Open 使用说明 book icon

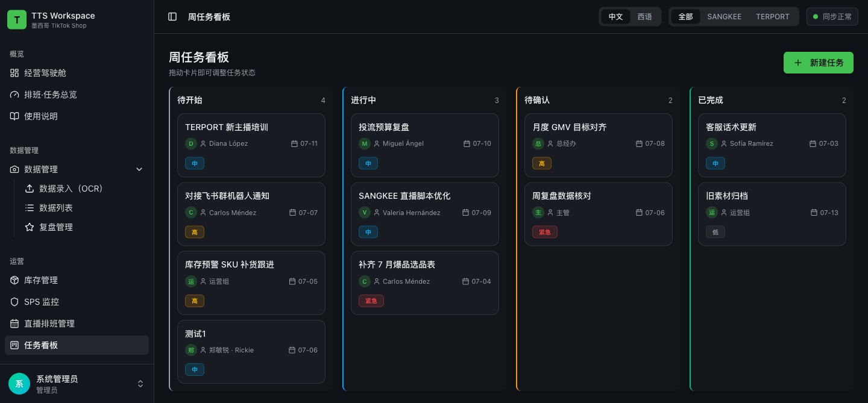click(14, 116)
